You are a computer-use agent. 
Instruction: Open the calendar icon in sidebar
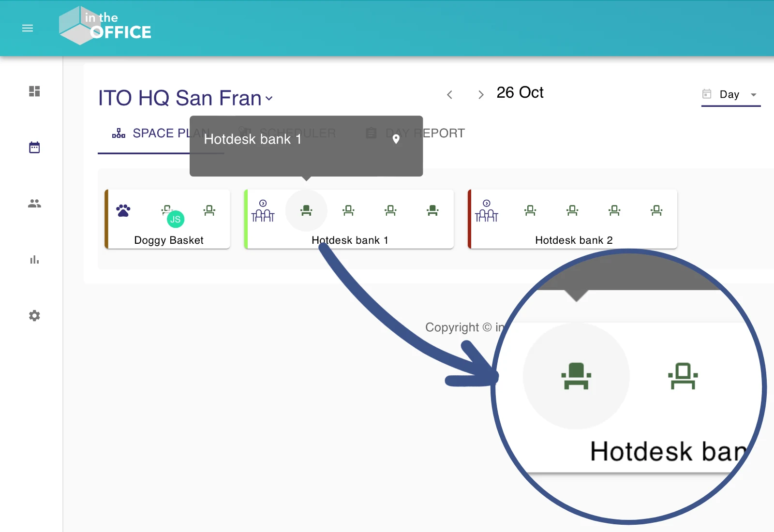click(34, 148)
